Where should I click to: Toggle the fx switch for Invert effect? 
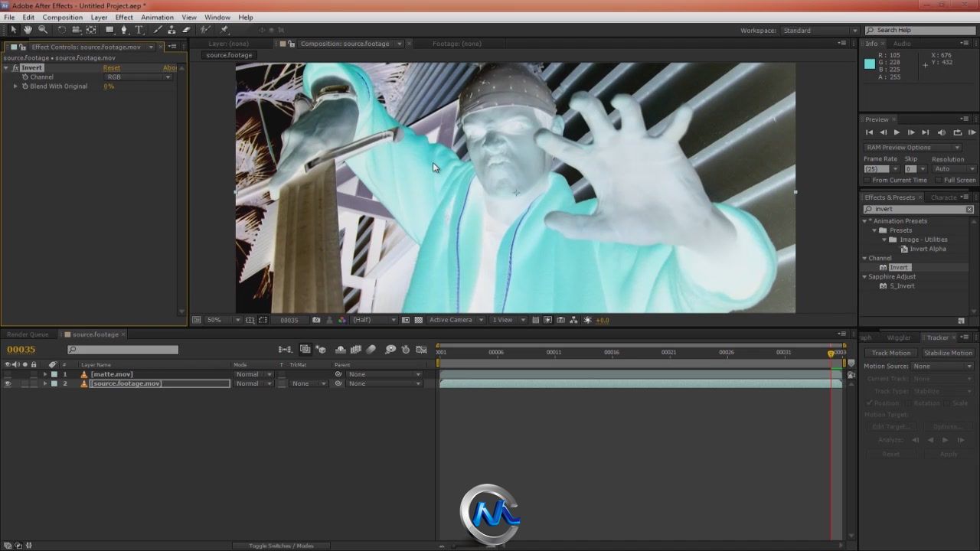coord(15,68)
